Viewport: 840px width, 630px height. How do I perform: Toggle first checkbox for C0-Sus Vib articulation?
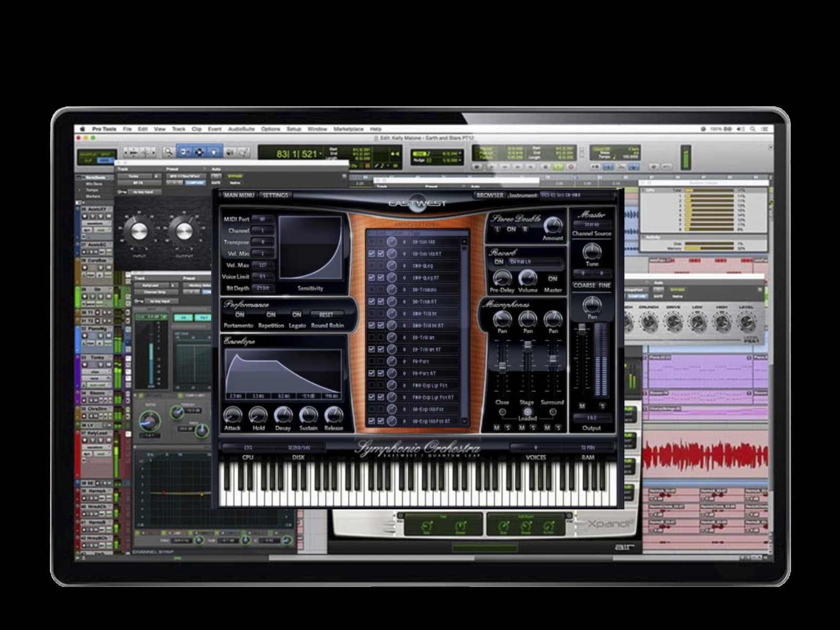pyautogui.click(x=372, y=242)
